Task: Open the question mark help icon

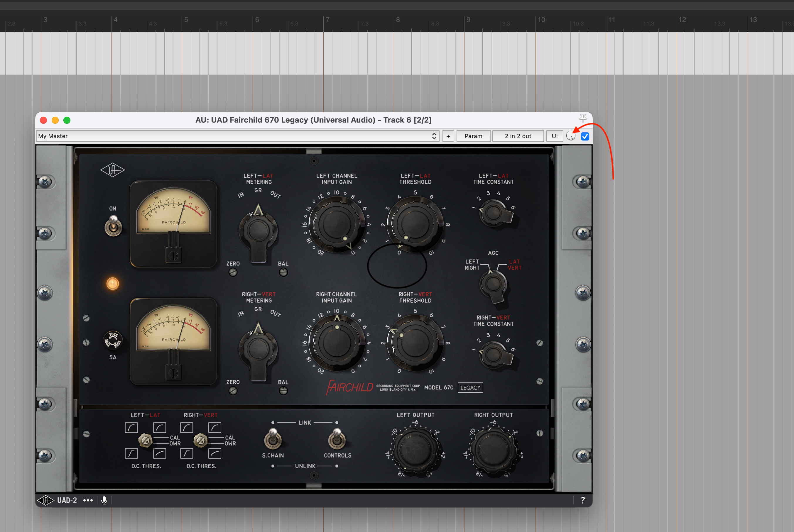Action: tap(582, 500)
